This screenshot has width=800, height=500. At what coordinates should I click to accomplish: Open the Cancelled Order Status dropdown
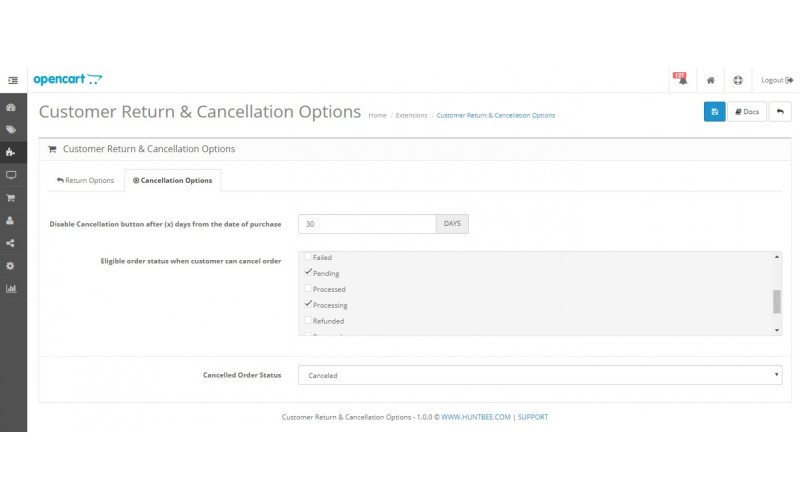[540, 375]
